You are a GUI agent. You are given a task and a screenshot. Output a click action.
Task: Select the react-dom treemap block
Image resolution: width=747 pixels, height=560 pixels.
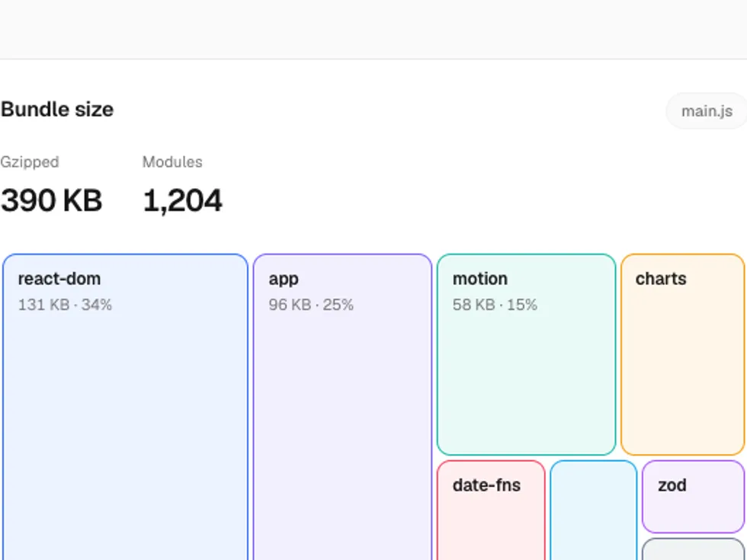tap(125, 407)
